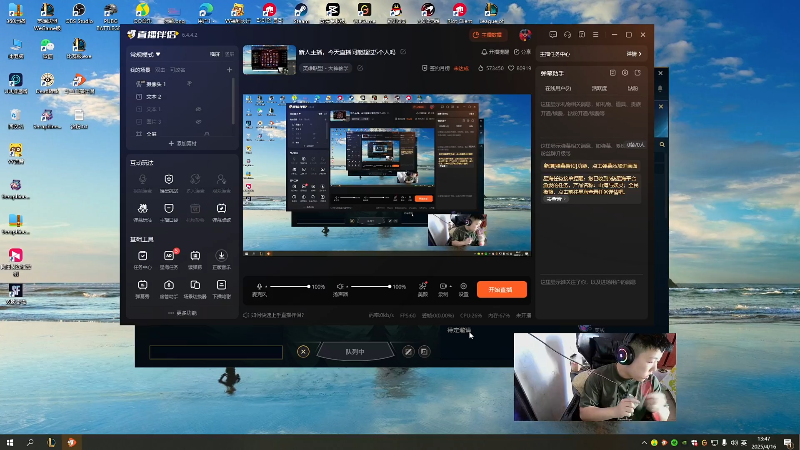Click the stream cover thumbnail
This screenshot has height=450, width=800.
(269, 60)
